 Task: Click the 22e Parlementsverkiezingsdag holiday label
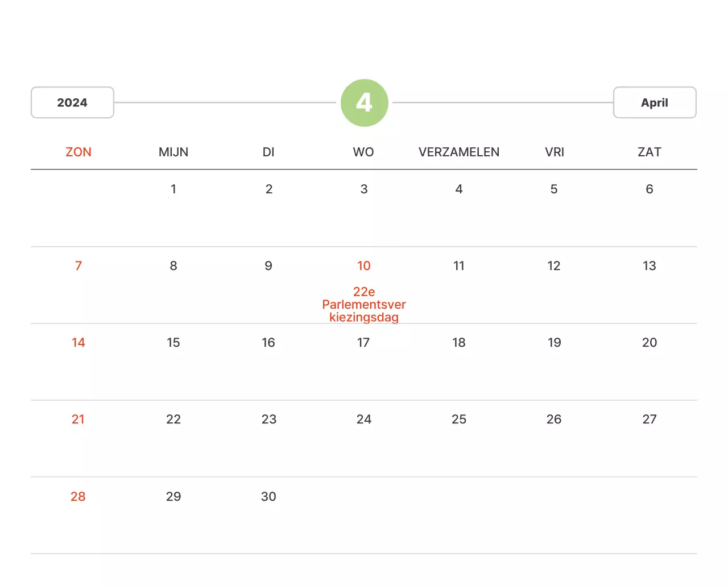click(x=364, y=305)
